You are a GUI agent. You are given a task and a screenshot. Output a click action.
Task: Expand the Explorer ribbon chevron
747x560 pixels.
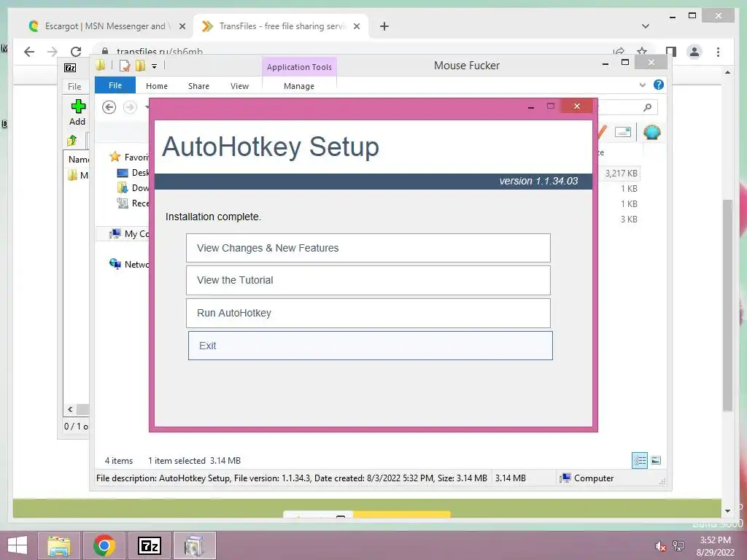642,85
